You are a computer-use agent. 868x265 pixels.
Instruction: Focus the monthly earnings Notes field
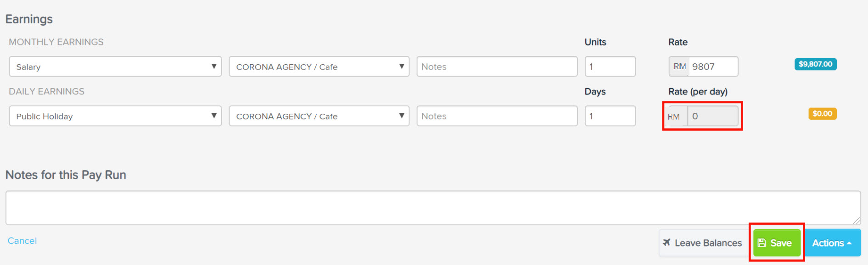point(497,66)
